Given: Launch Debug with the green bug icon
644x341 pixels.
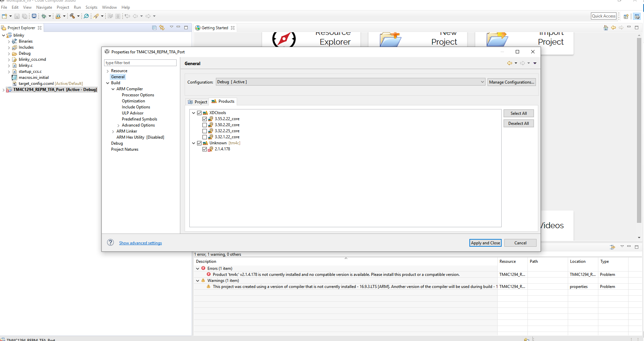Looking at the screenshot, I should click(44, 16).
